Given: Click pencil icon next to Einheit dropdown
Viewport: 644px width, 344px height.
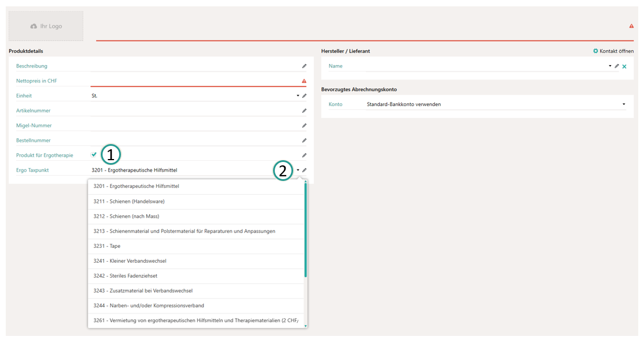Looking at the screenshot, I should click(x=304, y=96).
